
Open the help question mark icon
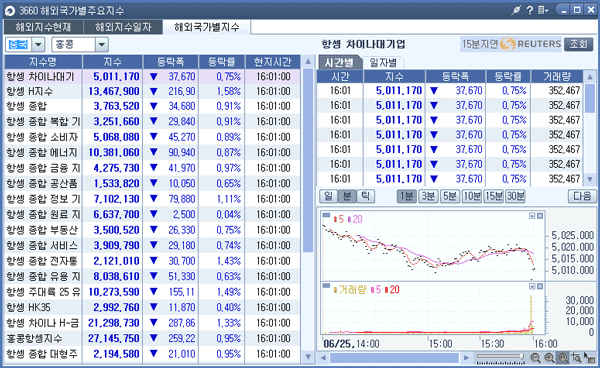530,10
